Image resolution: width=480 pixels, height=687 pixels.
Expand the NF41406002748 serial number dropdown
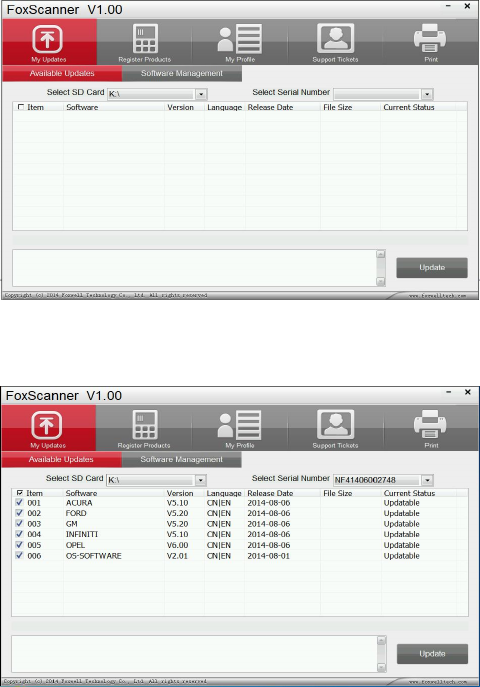427,480
